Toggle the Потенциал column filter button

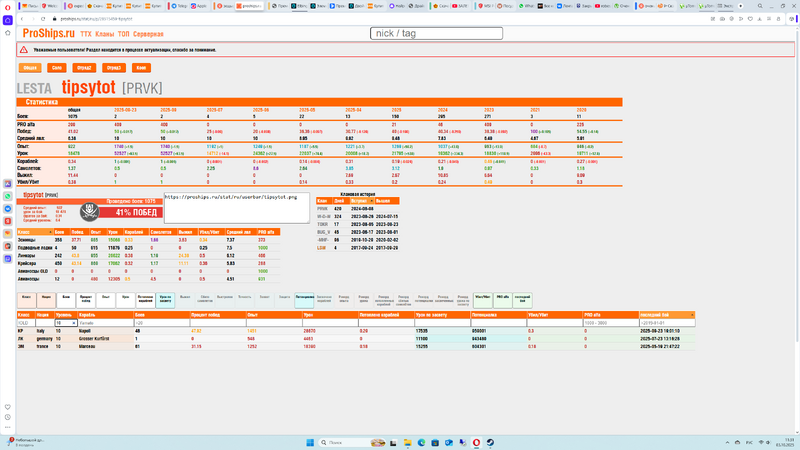[304, 298]
